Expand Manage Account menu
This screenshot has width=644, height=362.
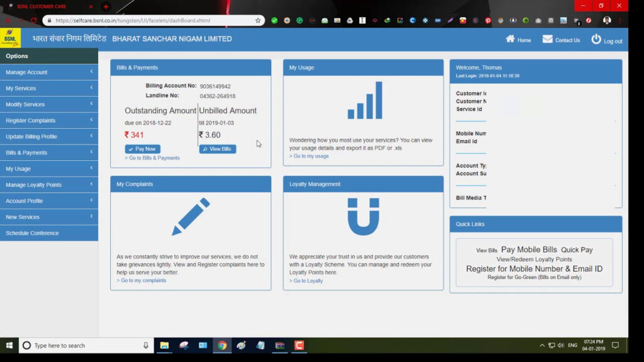(x=49, y=72)
